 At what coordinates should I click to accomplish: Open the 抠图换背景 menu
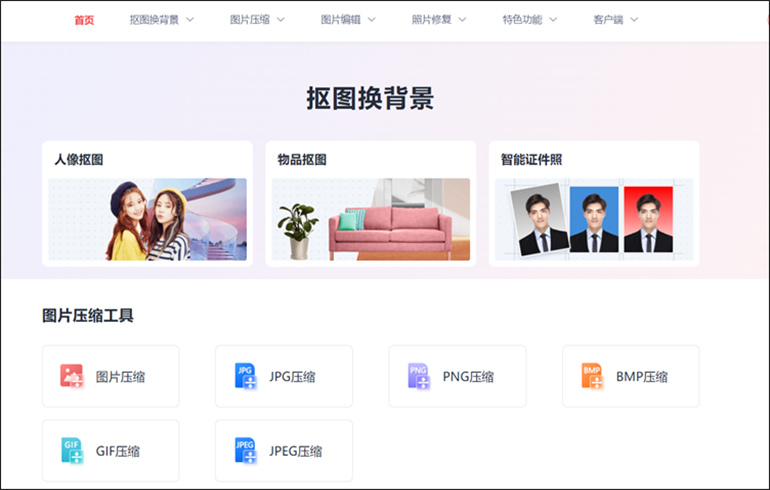click(154, 20)
